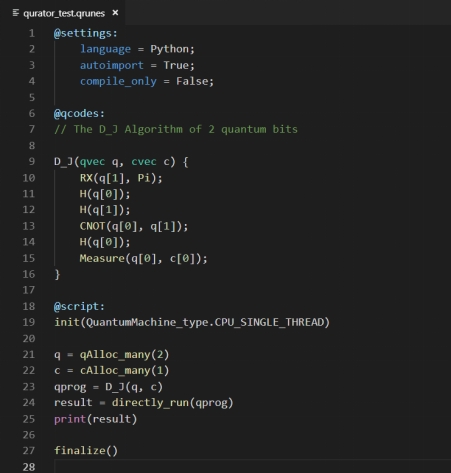Click the file icon on the qurator_test.qrunes tab
This screenshot has height=473, width=451.
point(16,13)
